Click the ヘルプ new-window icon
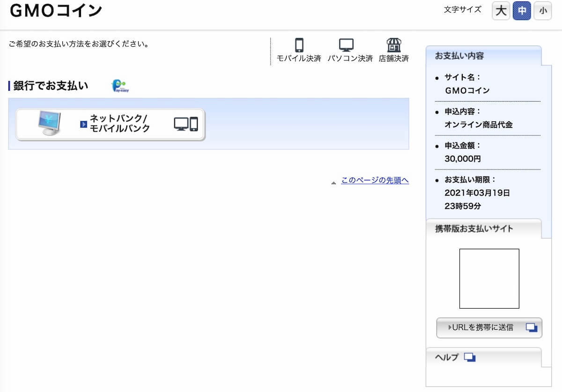Screen dimensions: 562x392 (x=470, y=358)
